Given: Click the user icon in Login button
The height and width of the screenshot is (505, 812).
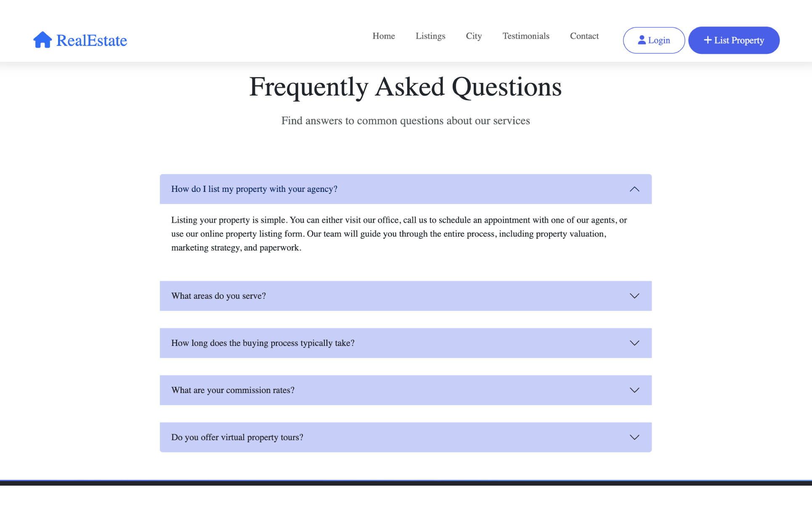Looking at the screenshot, I should point(642,40).
